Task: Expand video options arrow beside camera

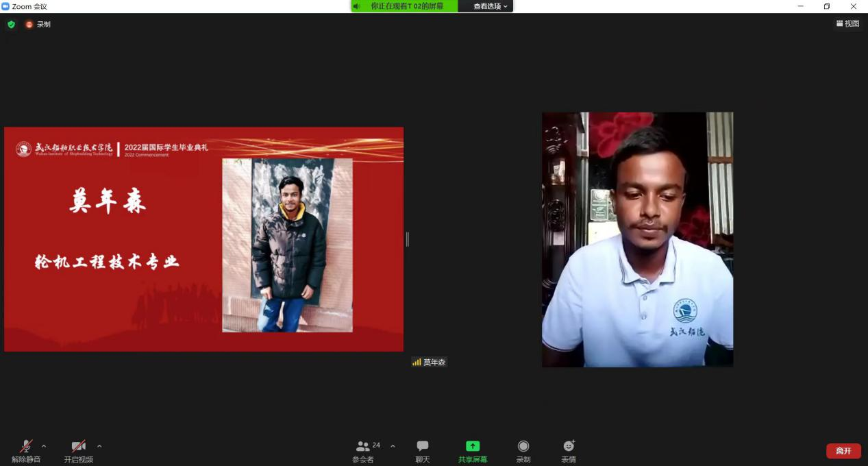Action: tap(99, 446)
